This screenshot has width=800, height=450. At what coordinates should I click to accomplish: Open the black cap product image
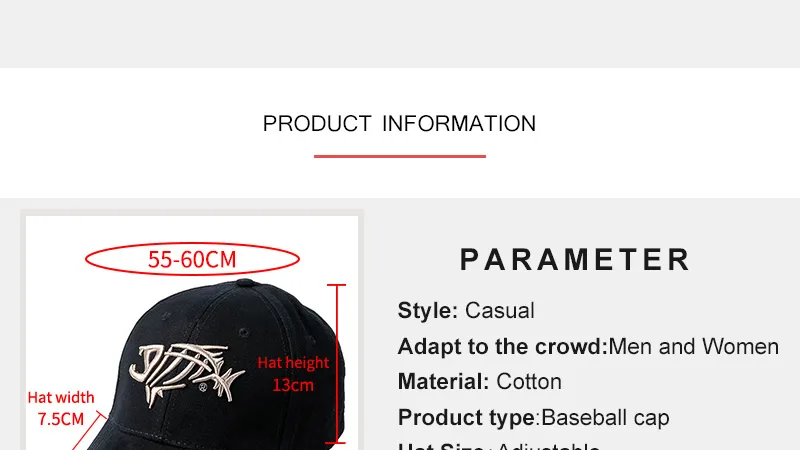[x=192, y=333]
